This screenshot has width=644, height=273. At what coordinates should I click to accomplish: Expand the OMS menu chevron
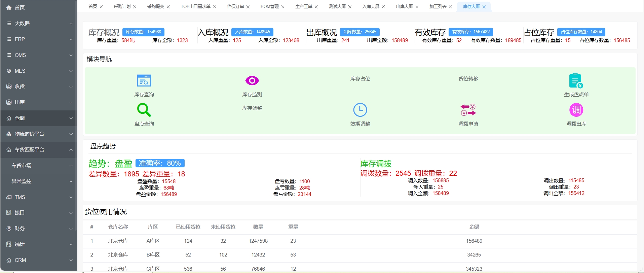pos(71,55)
